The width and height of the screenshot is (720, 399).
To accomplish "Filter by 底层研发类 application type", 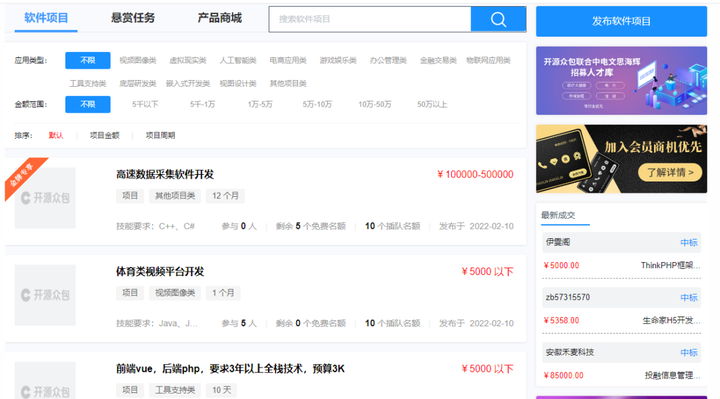I will (138, 84).
